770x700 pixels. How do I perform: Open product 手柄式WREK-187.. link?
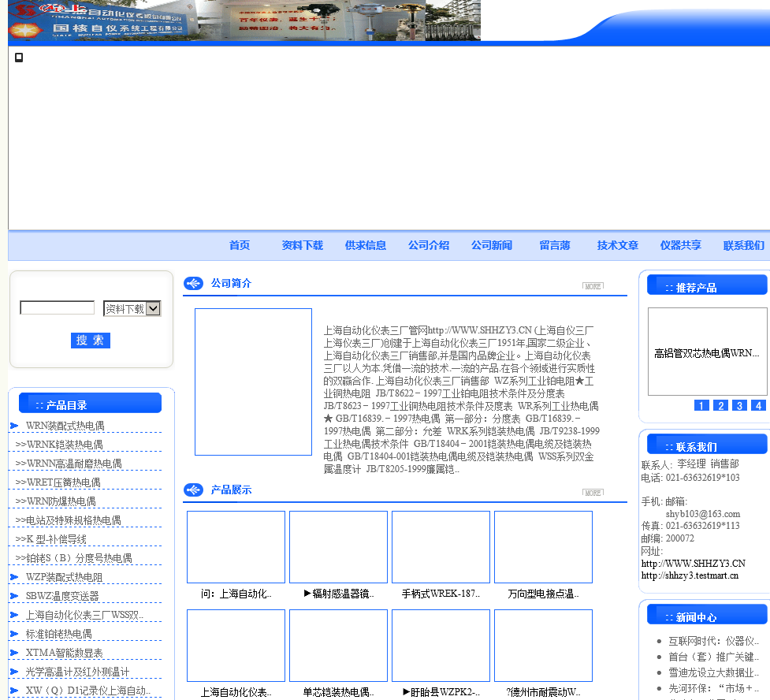click(x=441, y=594)
